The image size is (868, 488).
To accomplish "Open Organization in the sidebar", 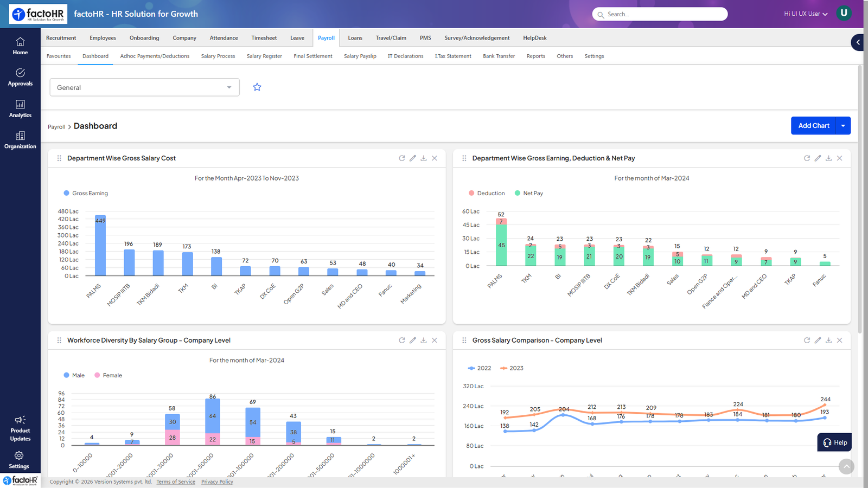I will 20,140.
